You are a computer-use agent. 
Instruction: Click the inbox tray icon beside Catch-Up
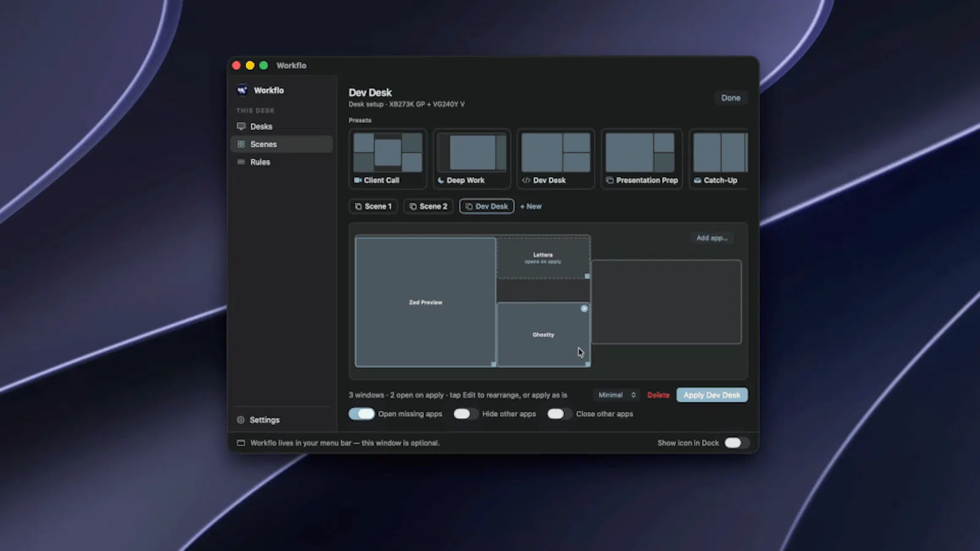698,180
